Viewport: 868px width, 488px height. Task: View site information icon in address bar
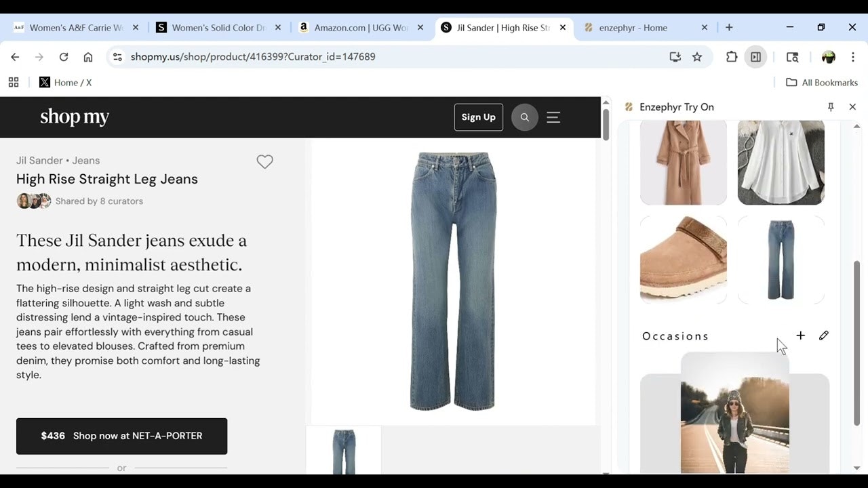(117, 57)
